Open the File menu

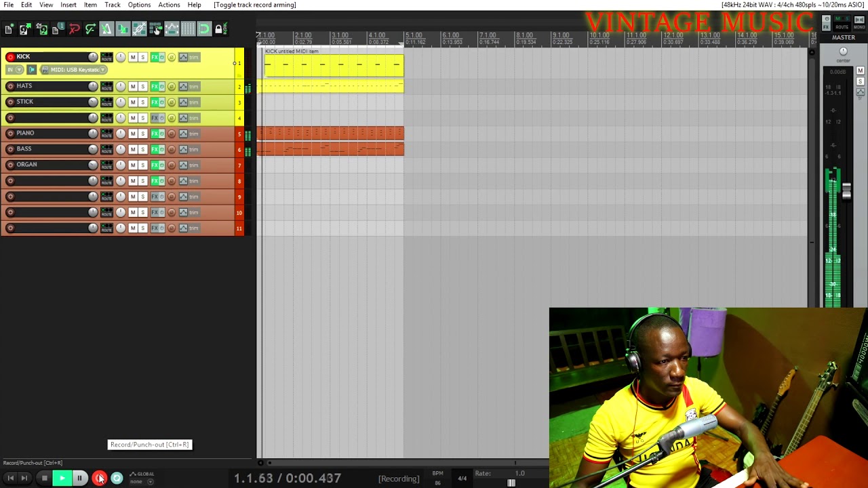9,5
